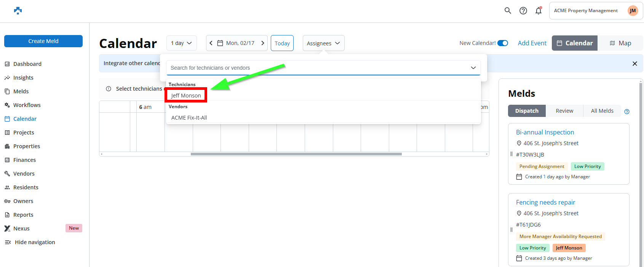Select Jeff Monson technician option

point(186,96)
